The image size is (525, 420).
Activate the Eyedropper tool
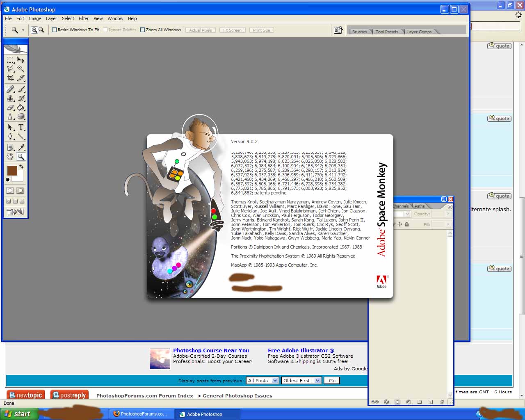[21, 147]
